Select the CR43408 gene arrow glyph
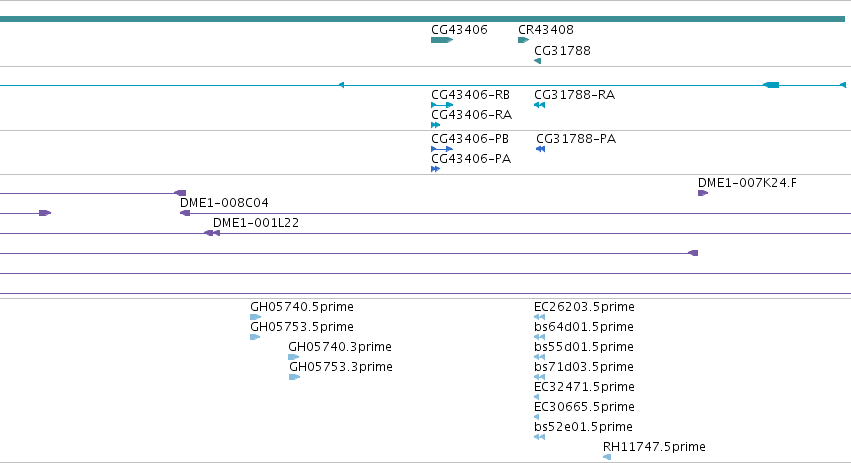 [x=524, y=40]
